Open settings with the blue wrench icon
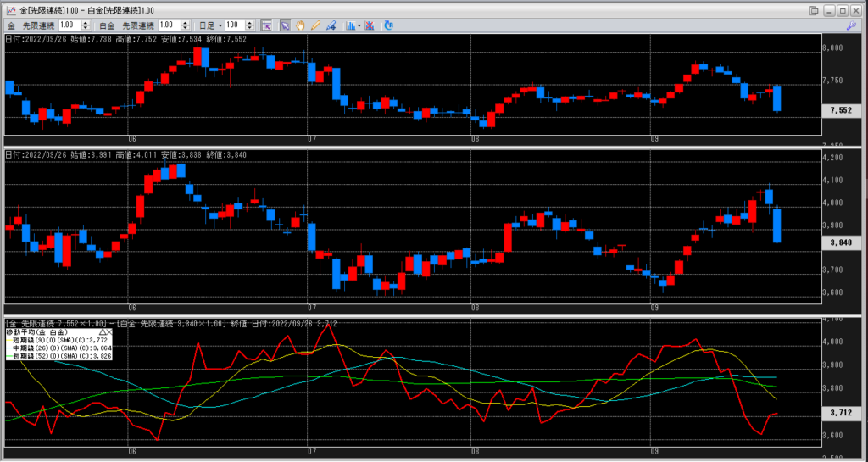Viewport: 868px width, 462px height. (x=851, y=25)
